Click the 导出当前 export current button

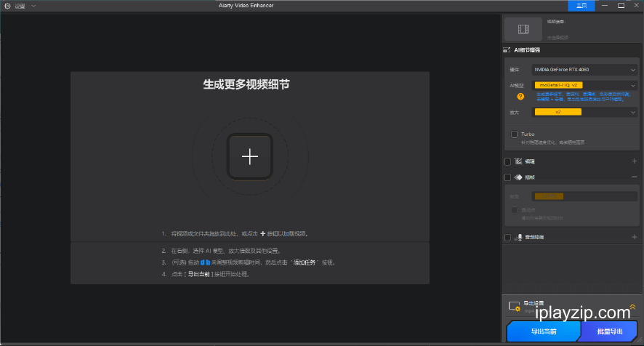pyautogui.click(x=544, y=331)
